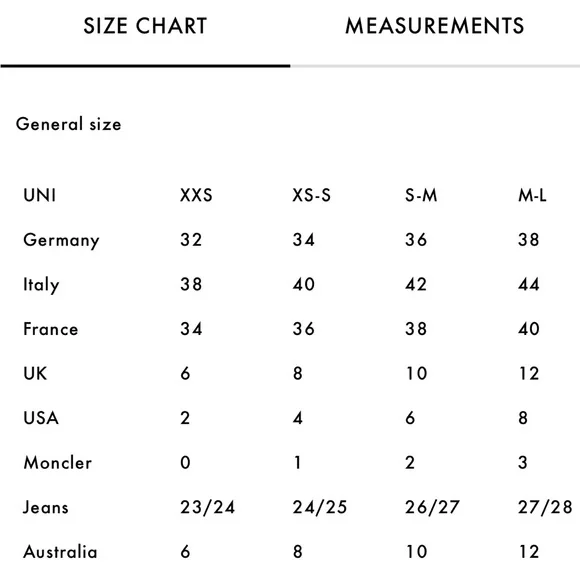Click the Jeans row label
The height and width of the screenshot is (580, 580).
(46, 507)
